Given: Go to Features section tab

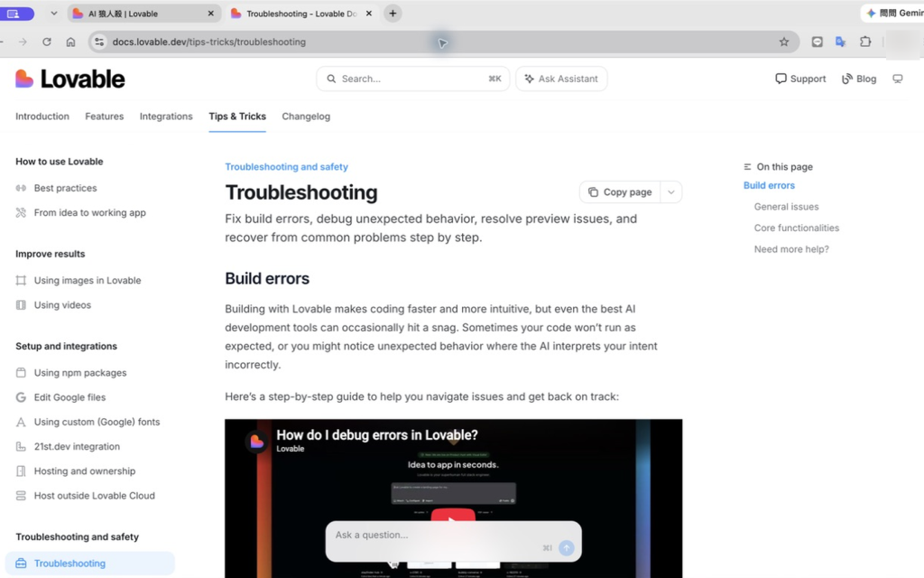Looking at the screenshot, I should [x=105, y=117].
